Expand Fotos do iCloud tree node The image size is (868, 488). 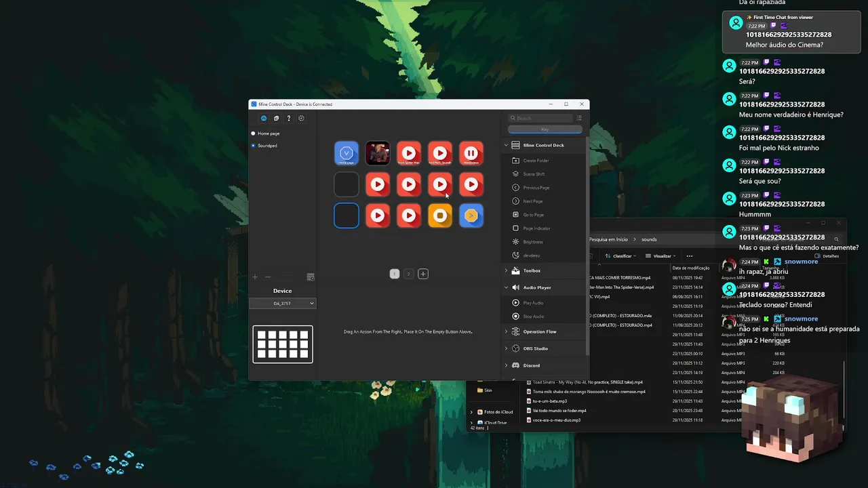(x=471, y=412)
